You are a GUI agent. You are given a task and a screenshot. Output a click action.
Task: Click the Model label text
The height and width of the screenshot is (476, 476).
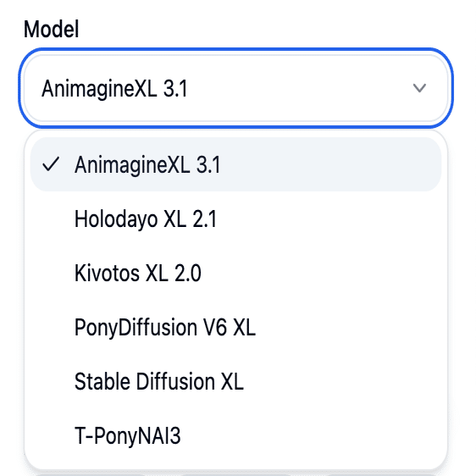[x=52, y=29]
